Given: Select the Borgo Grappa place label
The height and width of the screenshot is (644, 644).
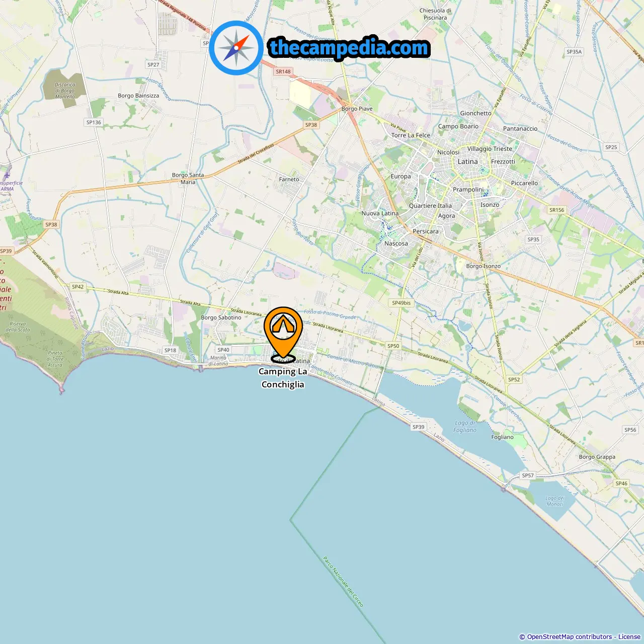Looking at the screenshot, I should tap(597, 457).
